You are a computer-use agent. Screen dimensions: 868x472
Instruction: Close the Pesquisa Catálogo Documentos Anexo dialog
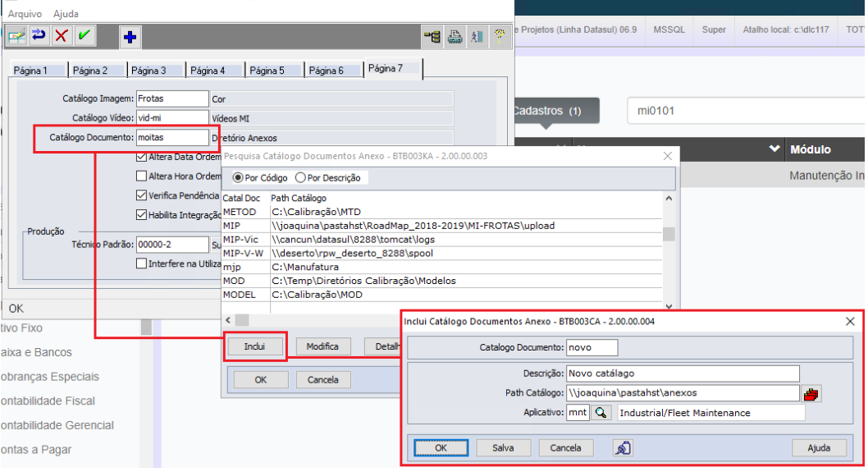coord(668,156)
